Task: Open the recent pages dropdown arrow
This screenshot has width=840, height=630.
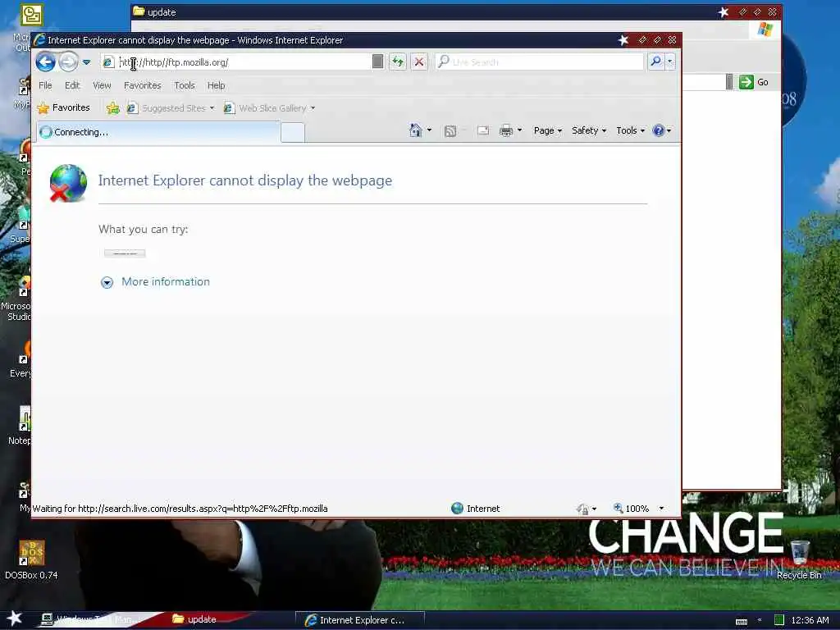Action: 86,62
